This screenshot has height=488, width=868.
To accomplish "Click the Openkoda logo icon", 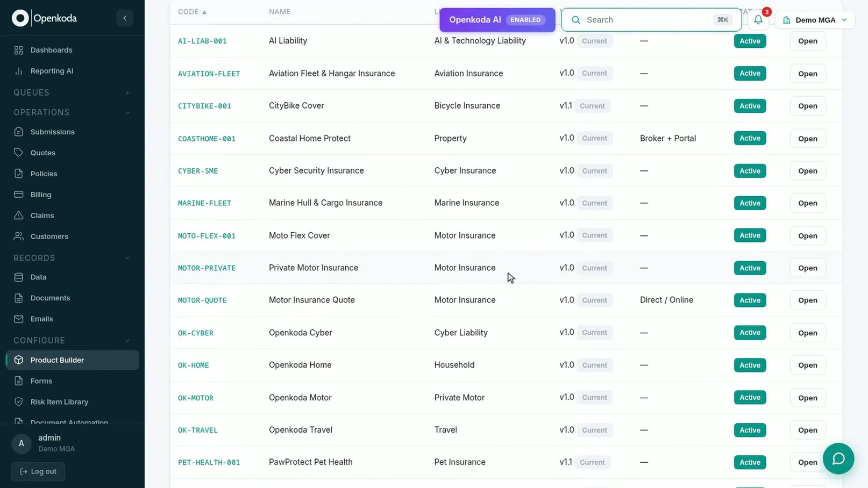I will pos(20,18).
